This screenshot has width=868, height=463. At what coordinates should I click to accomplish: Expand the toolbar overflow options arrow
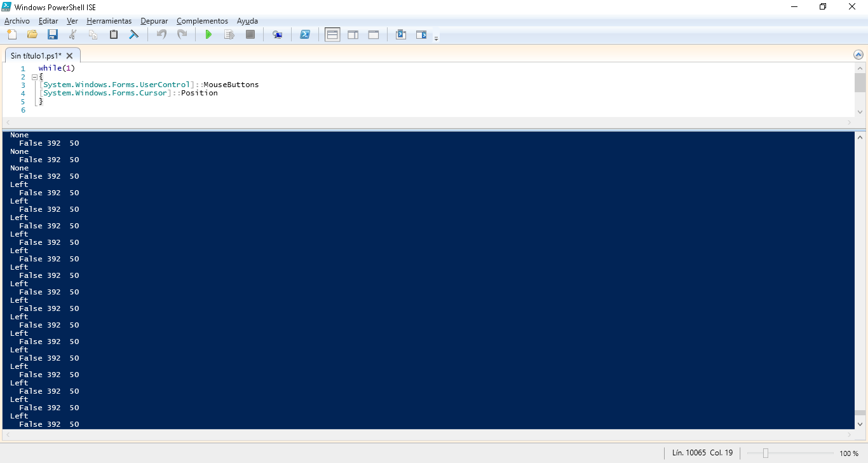click(437, 38)
